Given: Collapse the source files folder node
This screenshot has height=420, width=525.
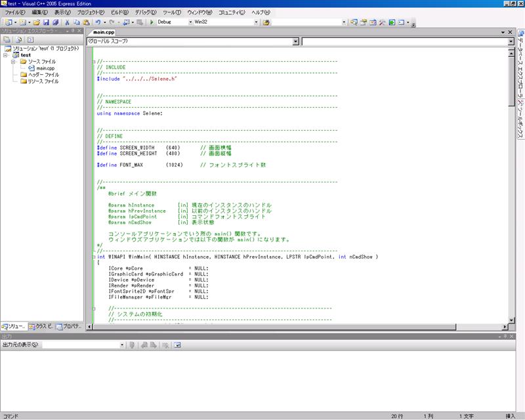Looking at the screenshot, I should [13, 62].
